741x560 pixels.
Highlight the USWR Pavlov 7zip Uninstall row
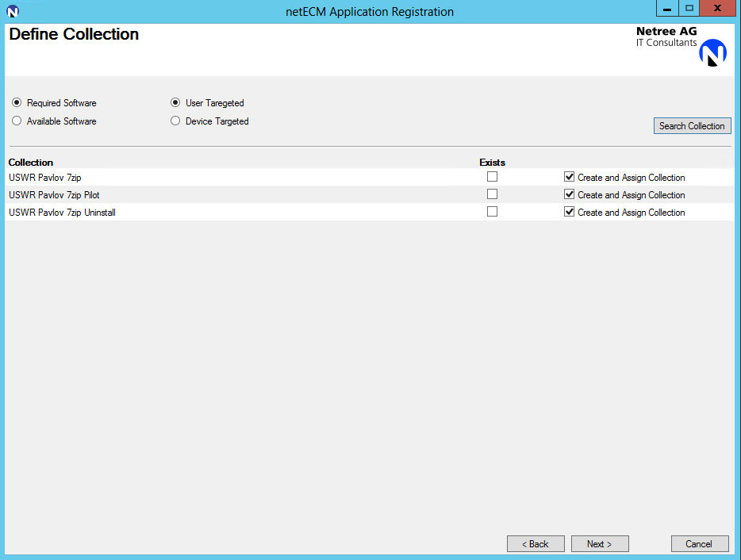(x=62, y=213)
